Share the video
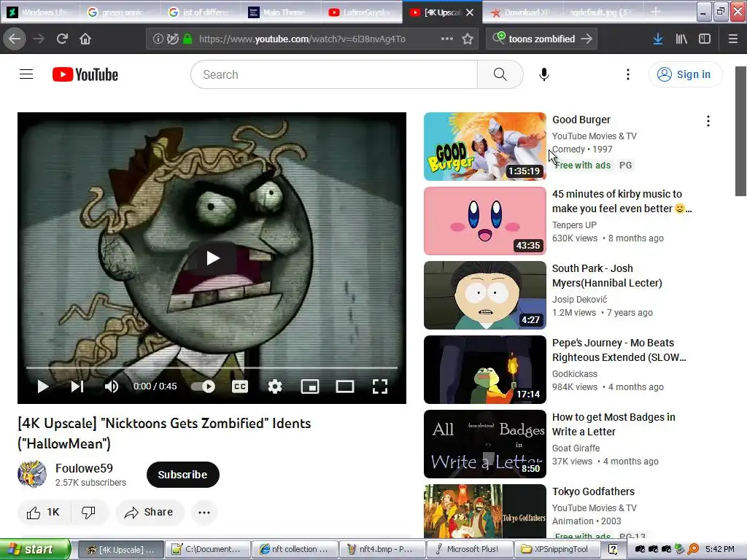Screen dimensions: 747x560 [x=149, y=512]
